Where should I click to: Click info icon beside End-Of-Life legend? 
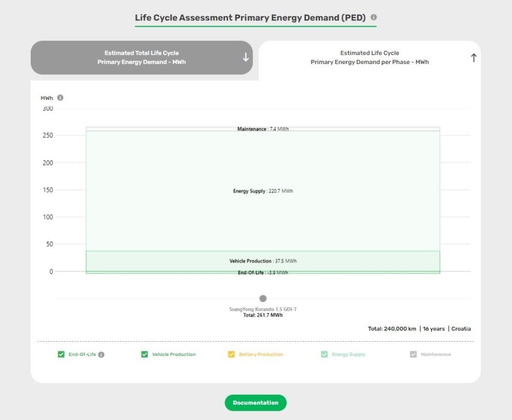click(101, 354)
